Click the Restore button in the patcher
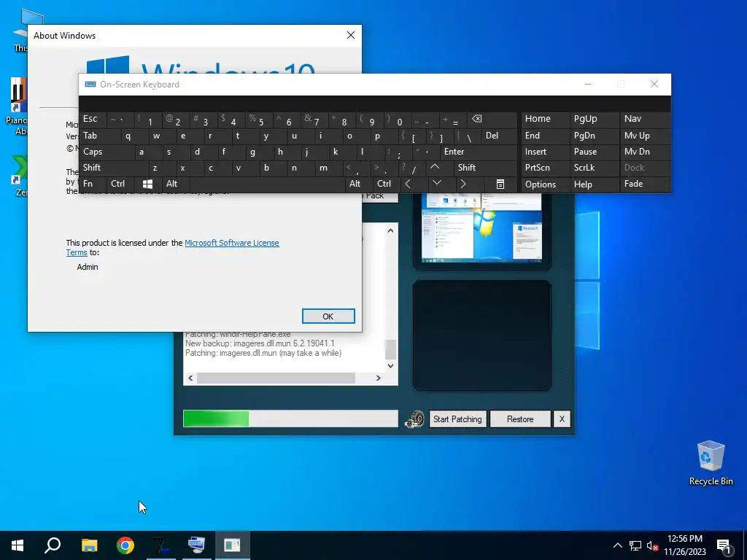747x560 pixels. tap(520, 419)
